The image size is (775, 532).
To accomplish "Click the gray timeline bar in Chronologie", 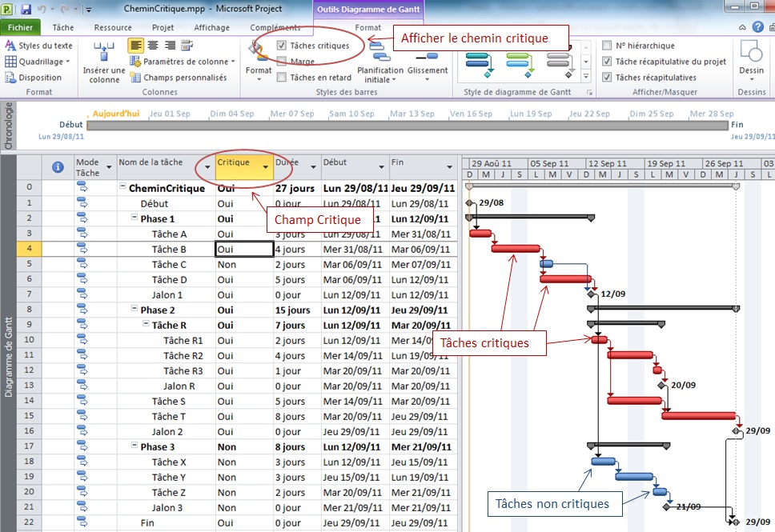I will point(408,126).
